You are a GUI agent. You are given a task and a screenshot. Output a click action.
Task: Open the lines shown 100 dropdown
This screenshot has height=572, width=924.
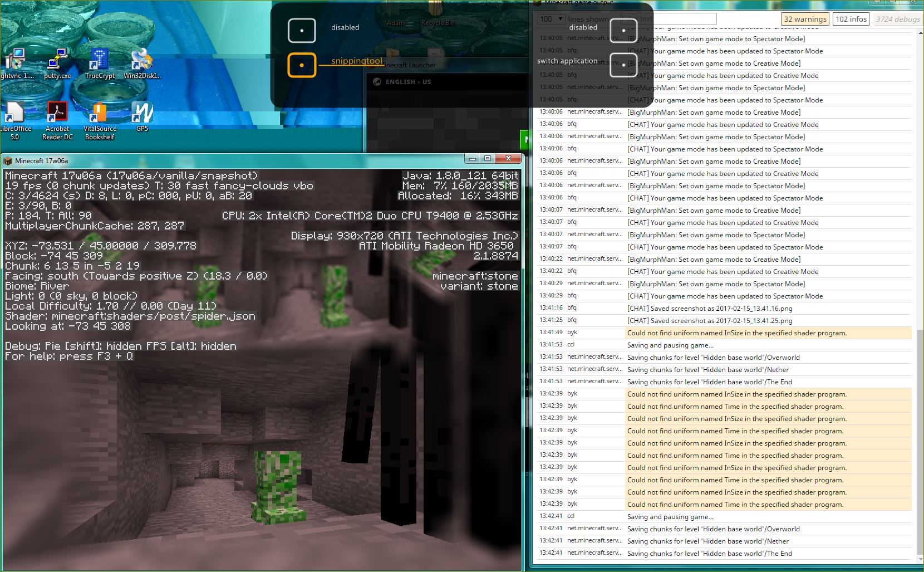click(551, 19)
